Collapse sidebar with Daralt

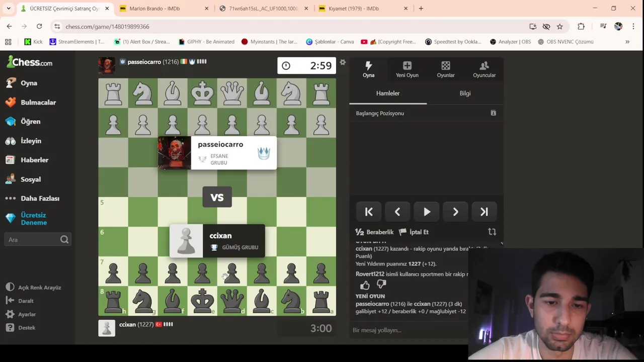pos(20,301)
